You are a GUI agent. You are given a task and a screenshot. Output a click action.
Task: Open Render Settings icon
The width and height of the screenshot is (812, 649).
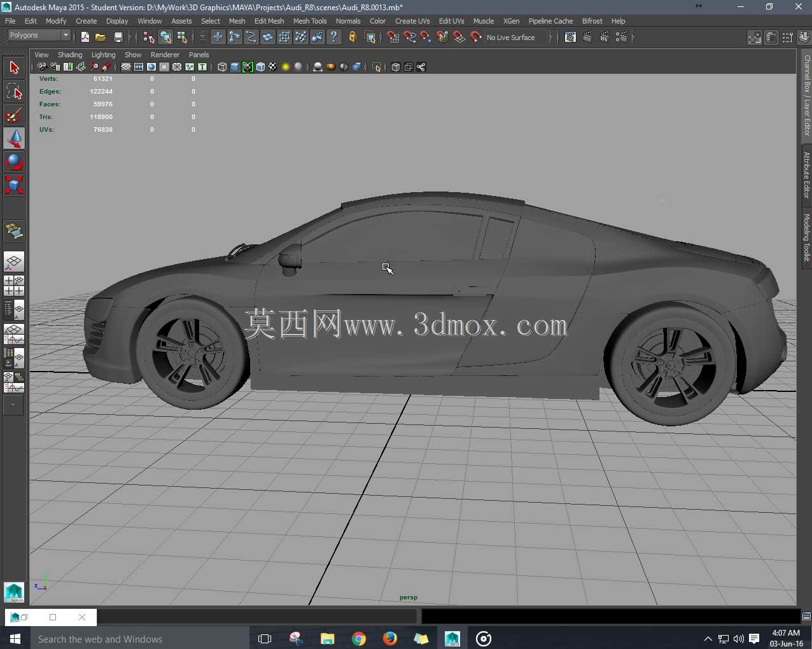coord(622,38)
